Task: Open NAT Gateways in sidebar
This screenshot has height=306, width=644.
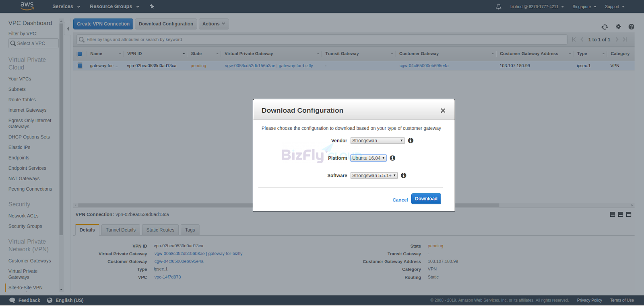Action: pos(24,179)
